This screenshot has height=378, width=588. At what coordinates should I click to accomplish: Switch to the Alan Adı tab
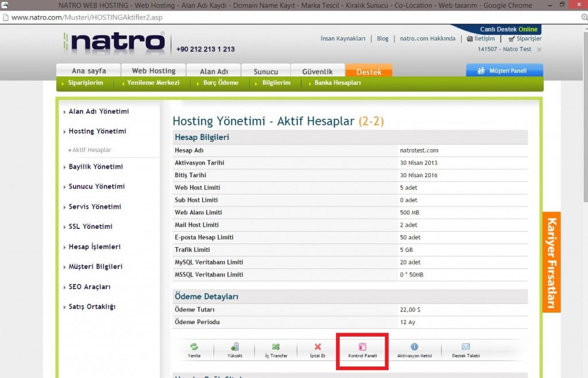pos(214,71)
